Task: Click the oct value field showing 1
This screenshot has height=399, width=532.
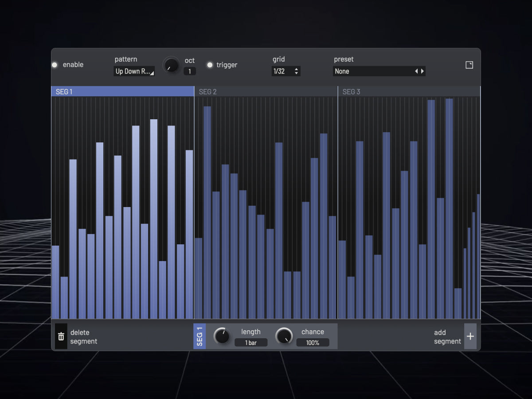Action: click(x=190, y=71)
